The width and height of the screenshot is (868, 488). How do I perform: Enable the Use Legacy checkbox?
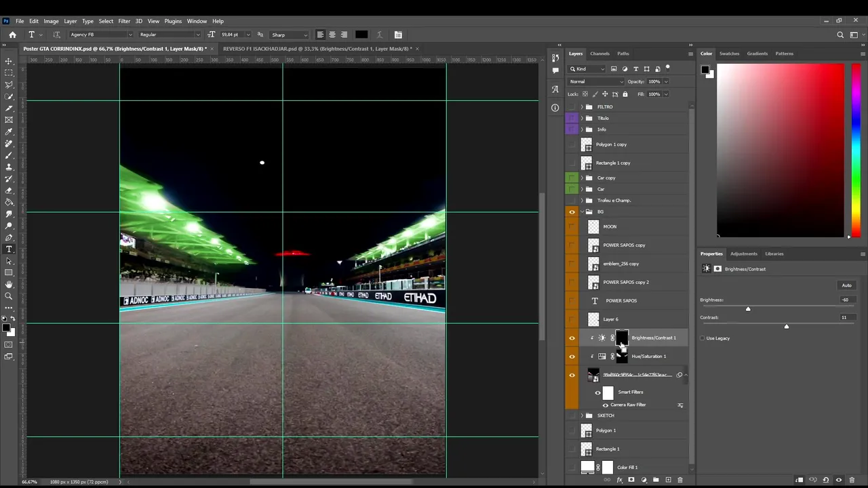pos(703,338)
